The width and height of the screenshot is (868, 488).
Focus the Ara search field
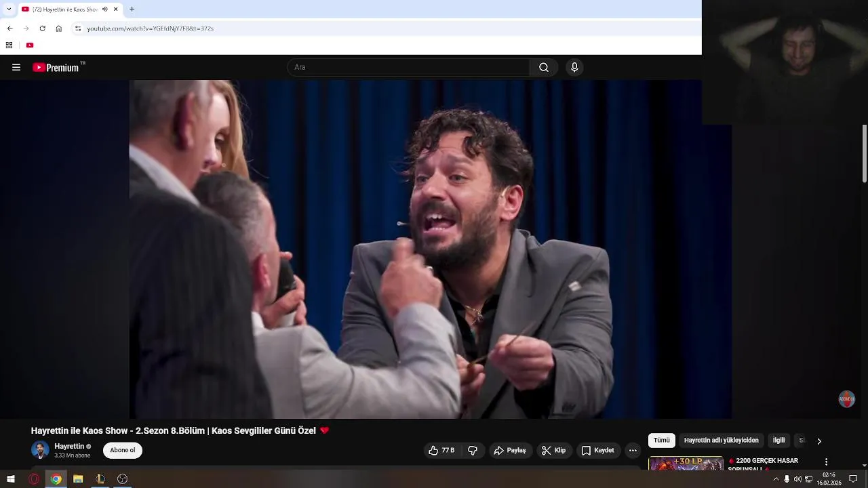click(x=409, y=67)
